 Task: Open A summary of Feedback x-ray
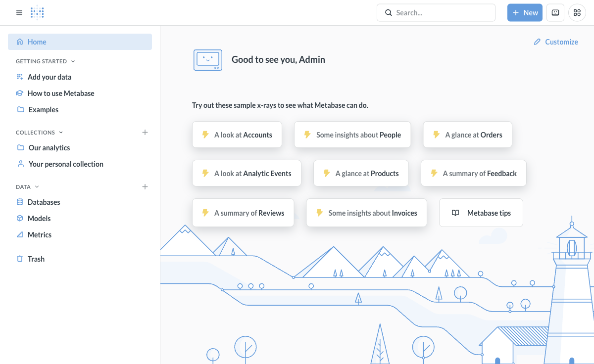pyautogui.click(x=474, y=173)
